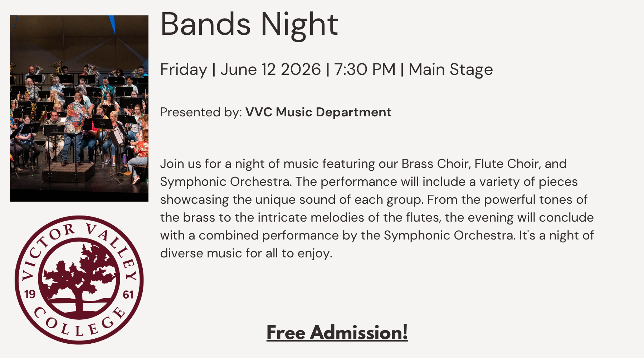Screen dimensions: 644x358
Task: Click the oak tree in the seal
Action: pyautogui.click(x=80, y=276)
